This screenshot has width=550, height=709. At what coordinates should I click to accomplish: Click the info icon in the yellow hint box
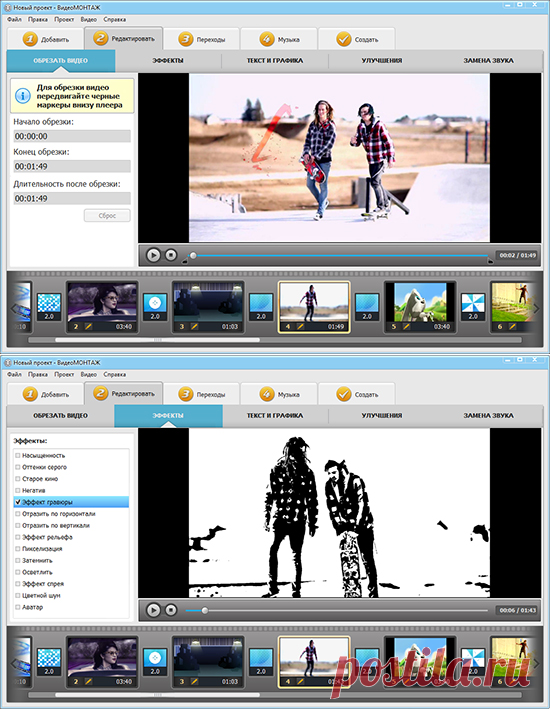[x=23, y=96]
